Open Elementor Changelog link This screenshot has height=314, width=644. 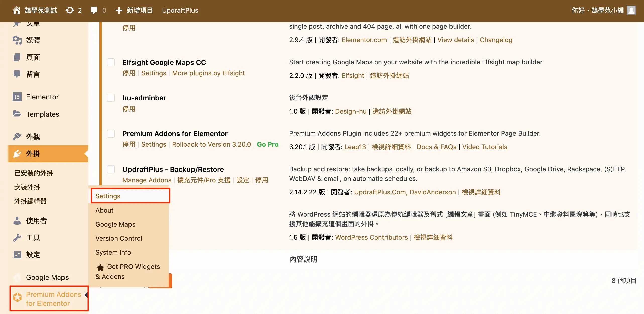click(x=496, y=40)
